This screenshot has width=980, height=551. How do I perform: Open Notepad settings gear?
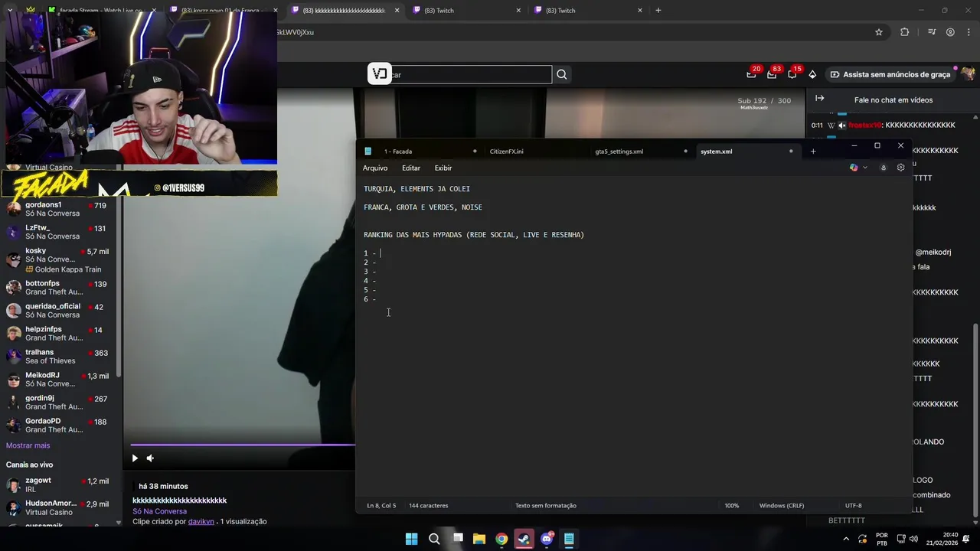click(x=901, y=168)
